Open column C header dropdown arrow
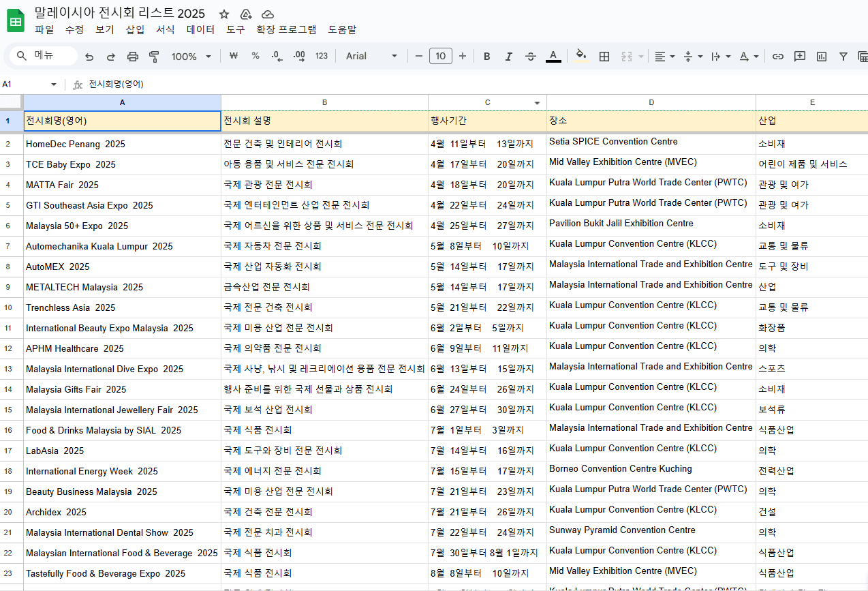 537,103
